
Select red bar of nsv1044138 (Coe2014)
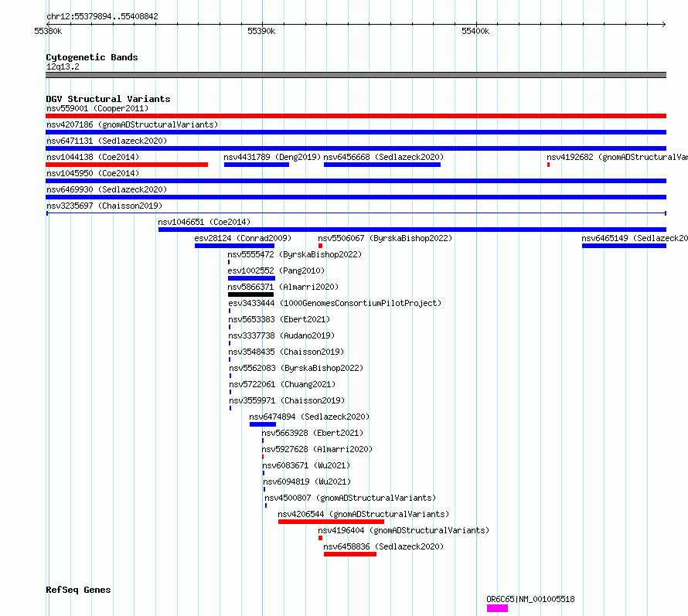pyautogui.click(x=127, y=165)
